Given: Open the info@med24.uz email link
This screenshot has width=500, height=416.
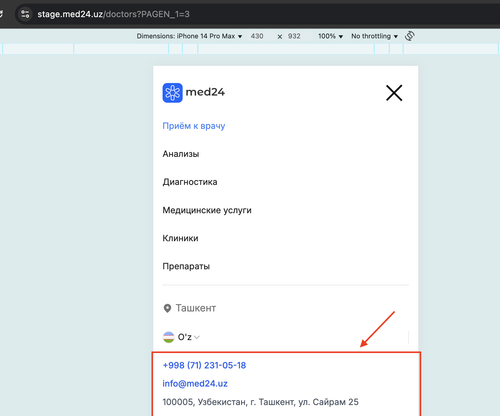Looking at the screenshot, I should click(x=195, y=384).
